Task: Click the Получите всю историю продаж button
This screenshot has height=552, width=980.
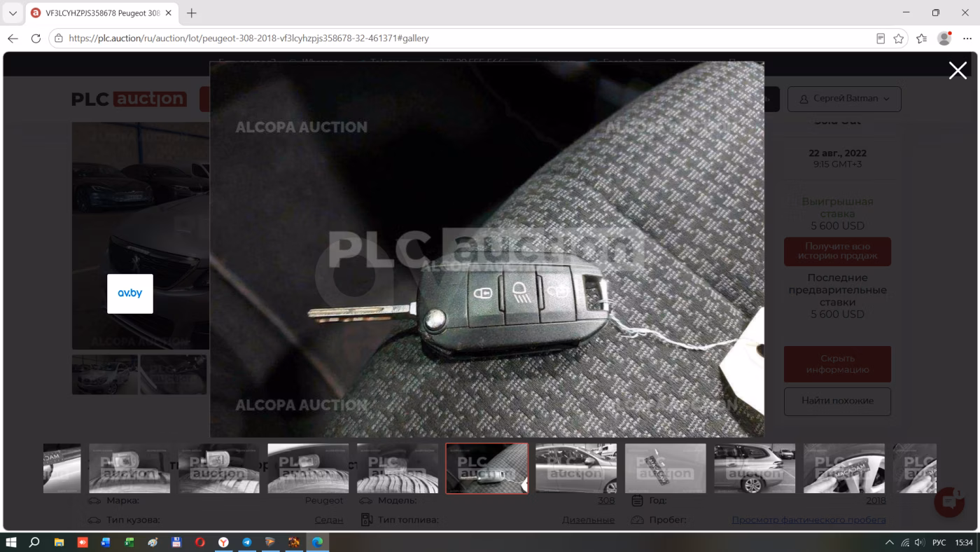Action: click(837, 251)
